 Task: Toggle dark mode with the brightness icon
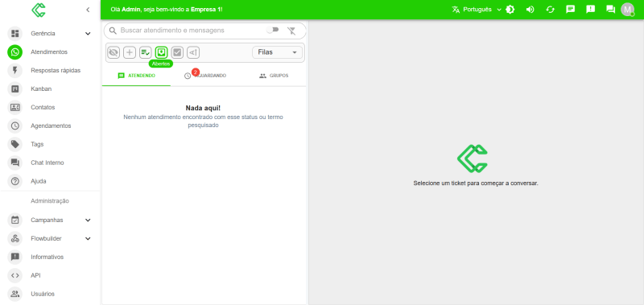click(x=510, y=10)
